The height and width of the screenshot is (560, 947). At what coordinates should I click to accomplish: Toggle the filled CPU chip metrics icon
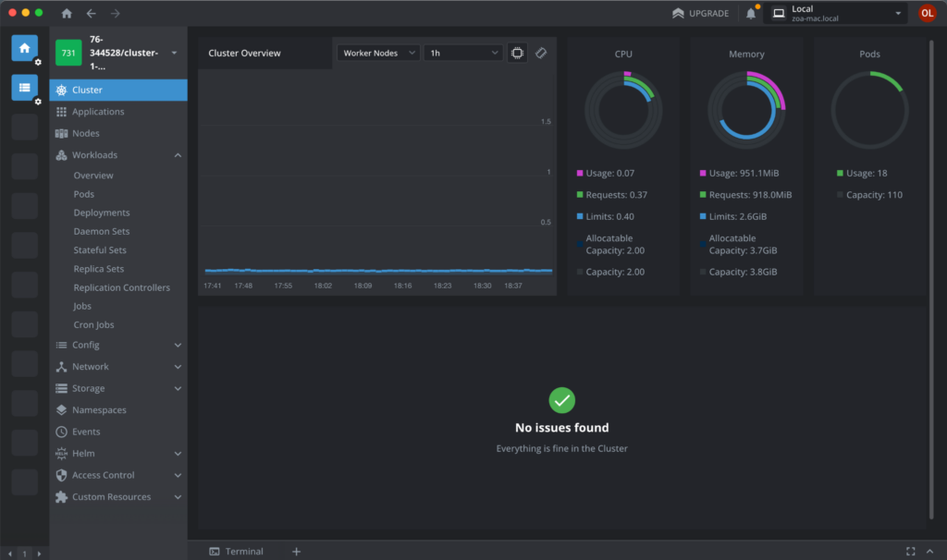click(x=516, y=53)
